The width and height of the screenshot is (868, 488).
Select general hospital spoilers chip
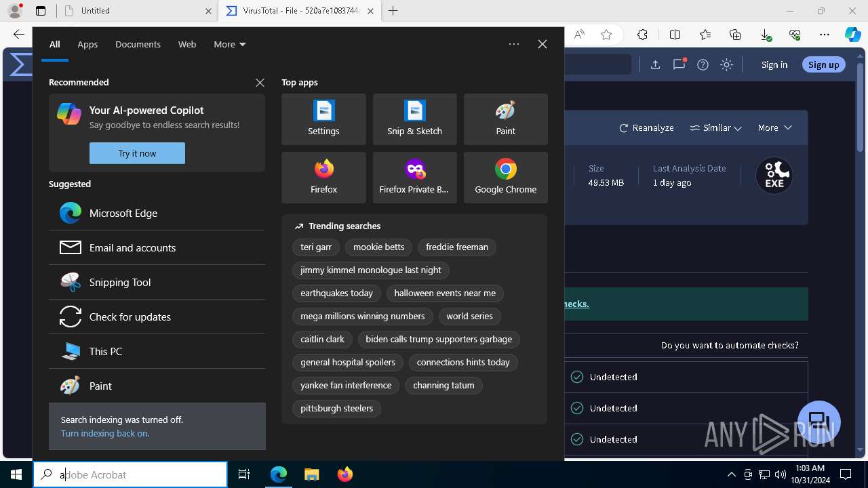point(348,363)
